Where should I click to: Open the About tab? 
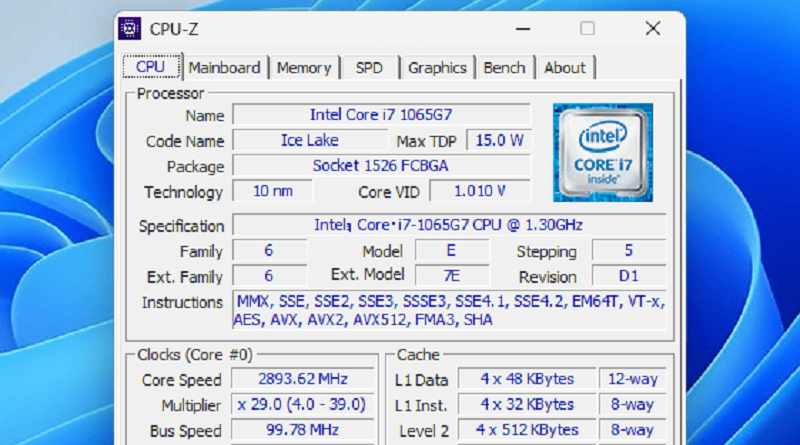565,68
